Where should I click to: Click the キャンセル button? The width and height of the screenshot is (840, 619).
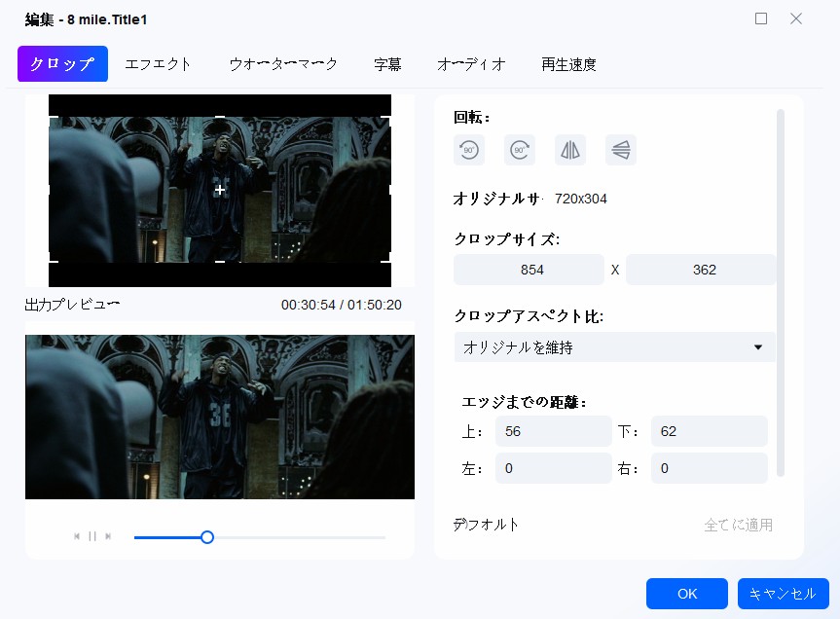(x=784, y=594)
